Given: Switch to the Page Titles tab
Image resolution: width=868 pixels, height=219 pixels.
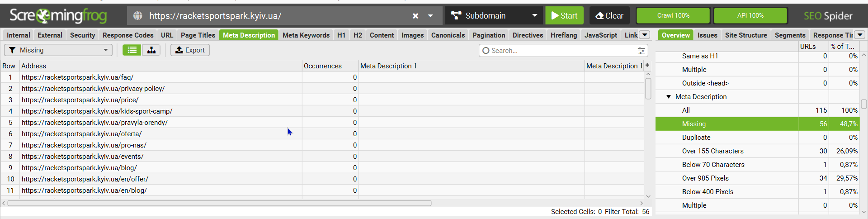Looking at the screenshot, I should coord(198,35).
